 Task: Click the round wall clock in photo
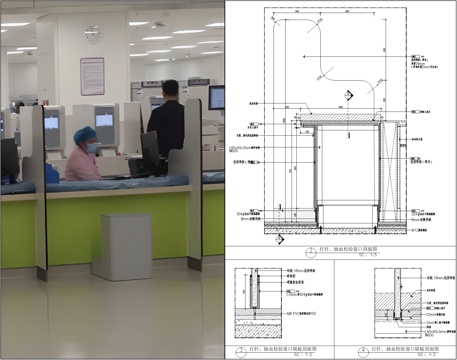click(93, 34)
